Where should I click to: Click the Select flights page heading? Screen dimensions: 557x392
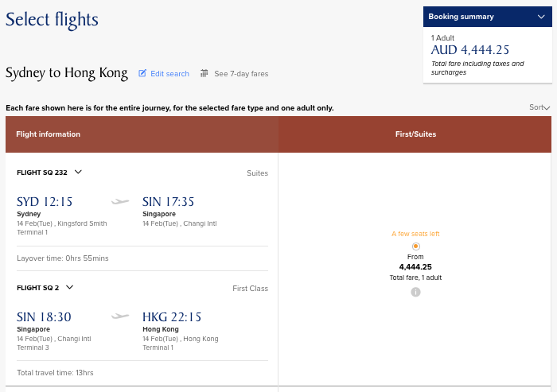coord(53,19)
